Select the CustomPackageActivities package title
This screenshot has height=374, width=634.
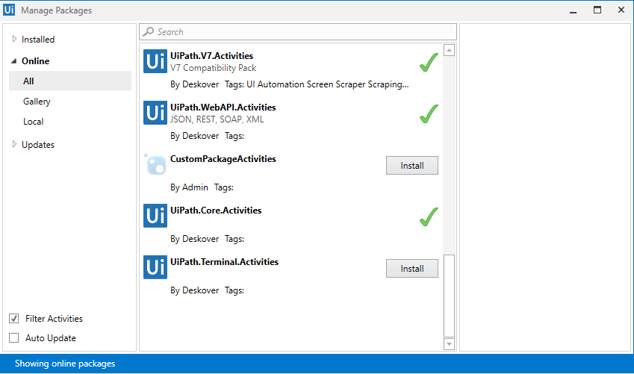(223, 159)
